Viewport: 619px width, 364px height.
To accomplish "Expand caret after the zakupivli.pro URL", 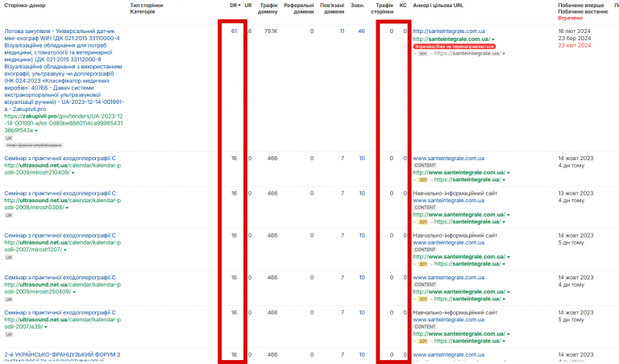I will 36,130.
